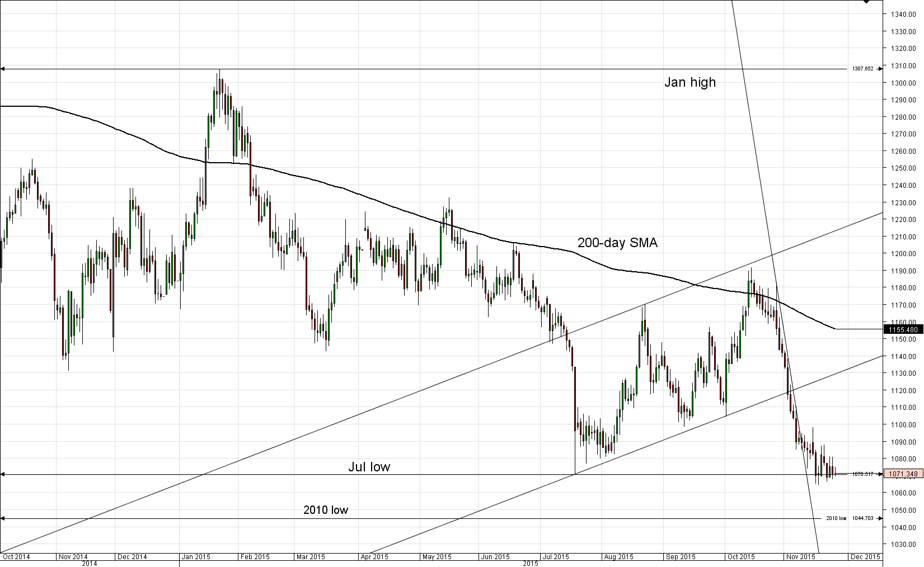Viewport: 924px width, 567px height.
Task: Click the 'Jan 2015' date axis label
Action: (x=196, y=556)
